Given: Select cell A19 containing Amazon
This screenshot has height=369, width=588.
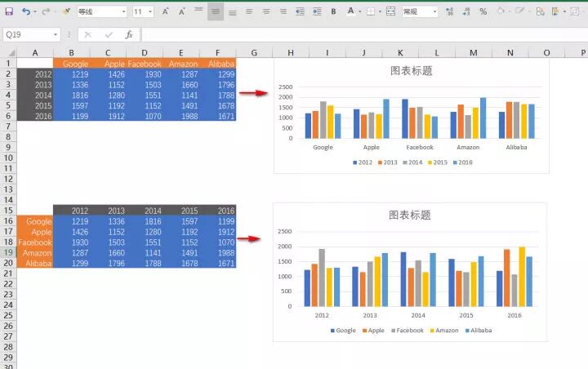Looking at the screenshot, I should point(35,252).
